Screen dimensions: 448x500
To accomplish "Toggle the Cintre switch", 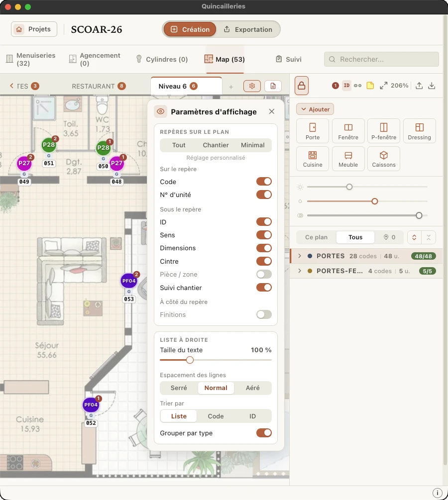I will click(x=264, y=261).
